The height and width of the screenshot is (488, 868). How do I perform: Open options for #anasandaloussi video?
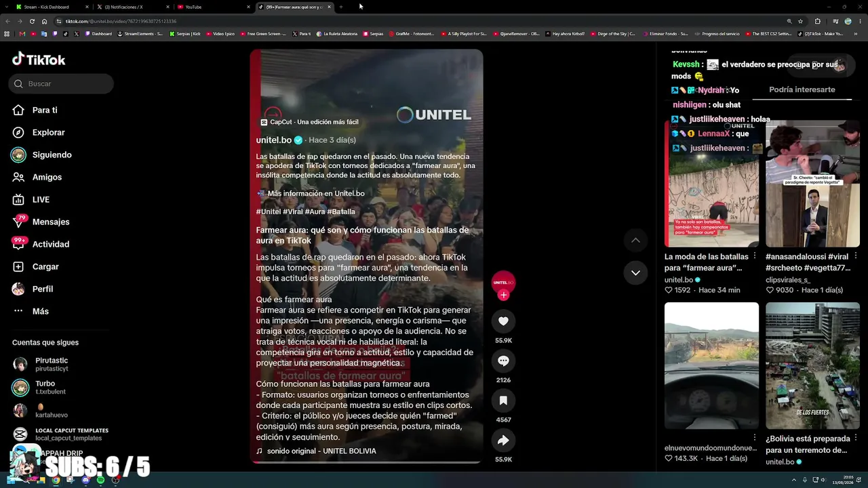click(x=855, y=256)
